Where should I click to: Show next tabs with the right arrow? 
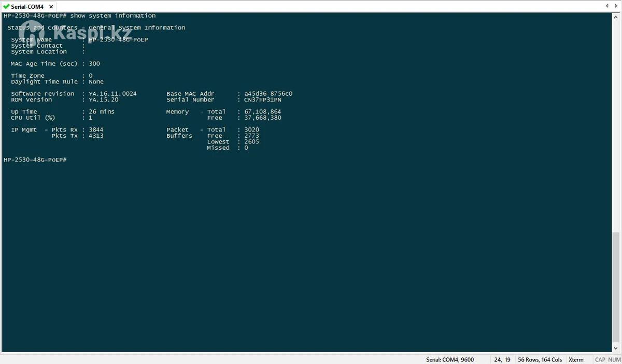pyautogui.click(x=616, y=6)
